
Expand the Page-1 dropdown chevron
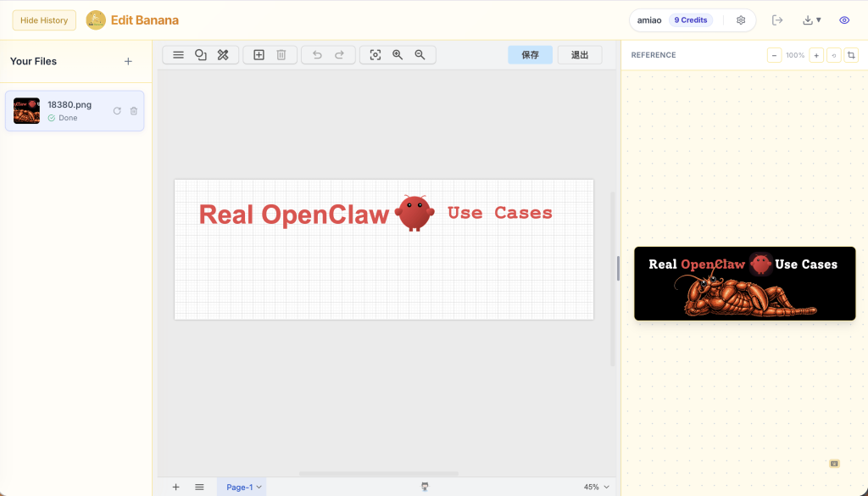tap(259, 487)
